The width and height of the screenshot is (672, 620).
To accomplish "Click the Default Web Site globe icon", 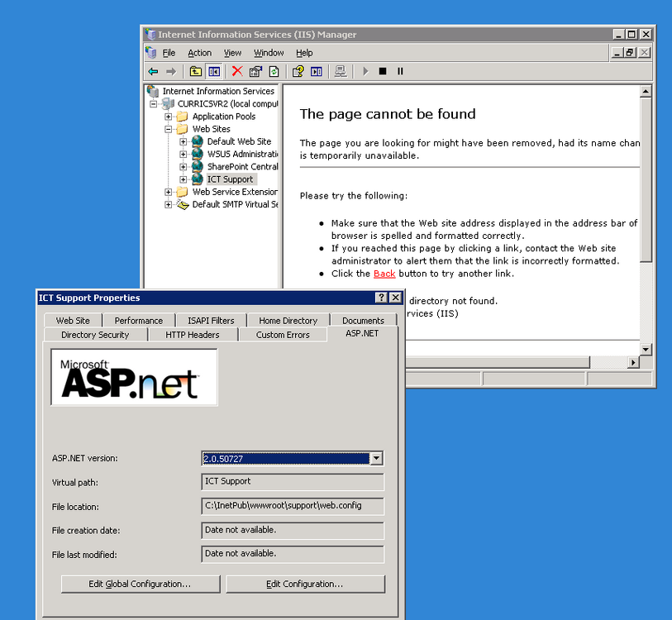I will (x=198, y=141).
